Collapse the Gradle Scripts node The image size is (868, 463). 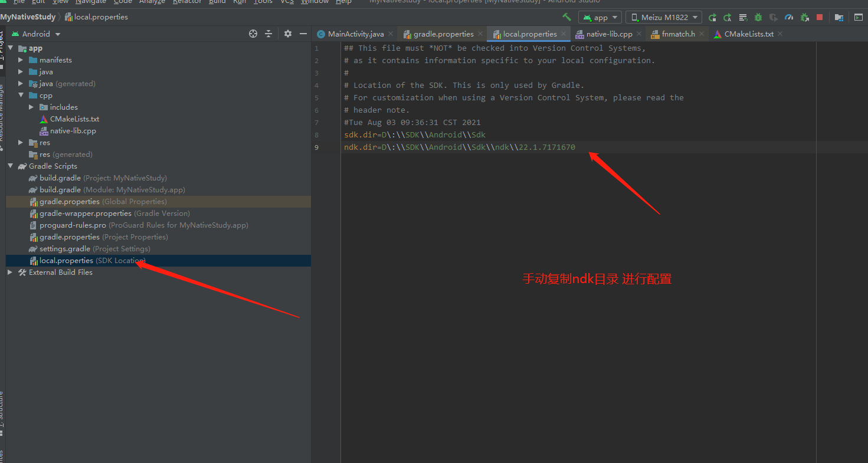click(11, 166)
